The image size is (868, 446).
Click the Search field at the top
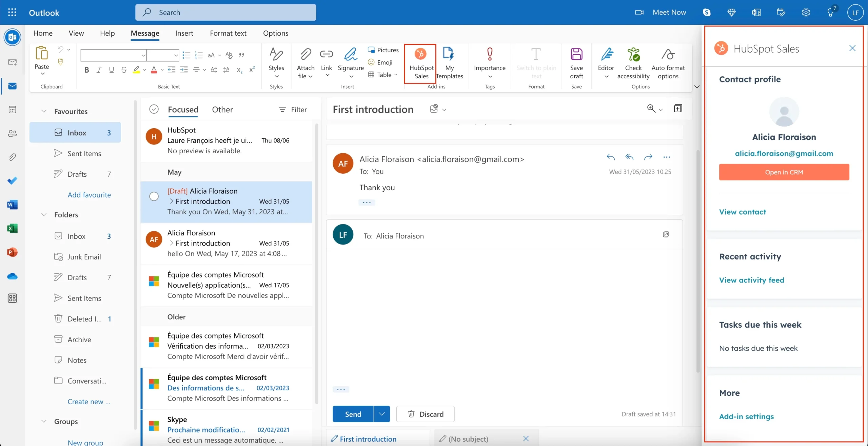225,12
